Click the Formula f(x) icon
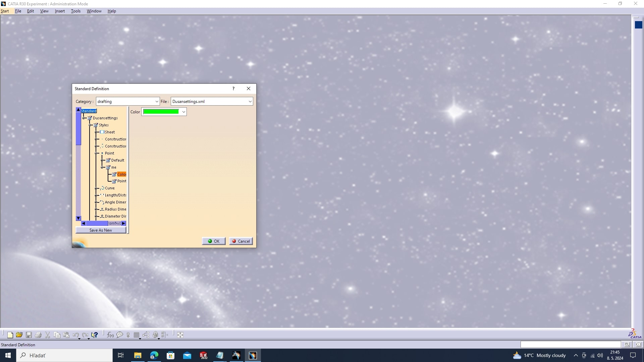This screenshot has height=362, width=644. point(110,335)
